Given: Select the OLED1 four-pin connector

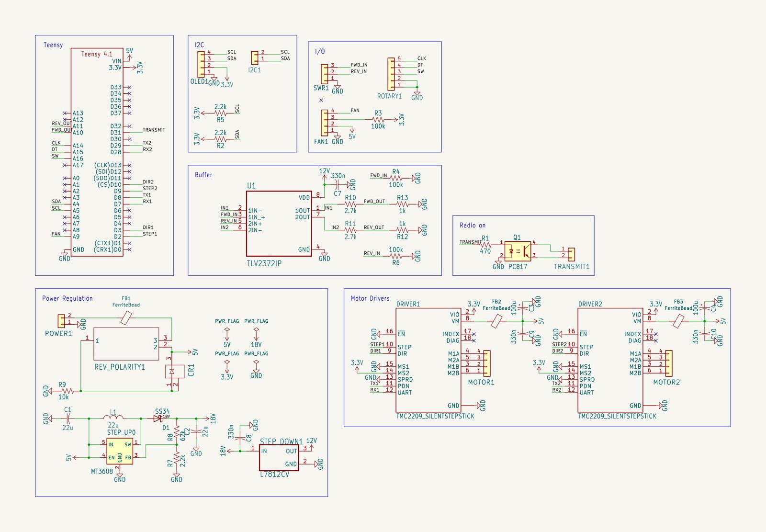Looking at the screenshot, I should coord(201,63).
